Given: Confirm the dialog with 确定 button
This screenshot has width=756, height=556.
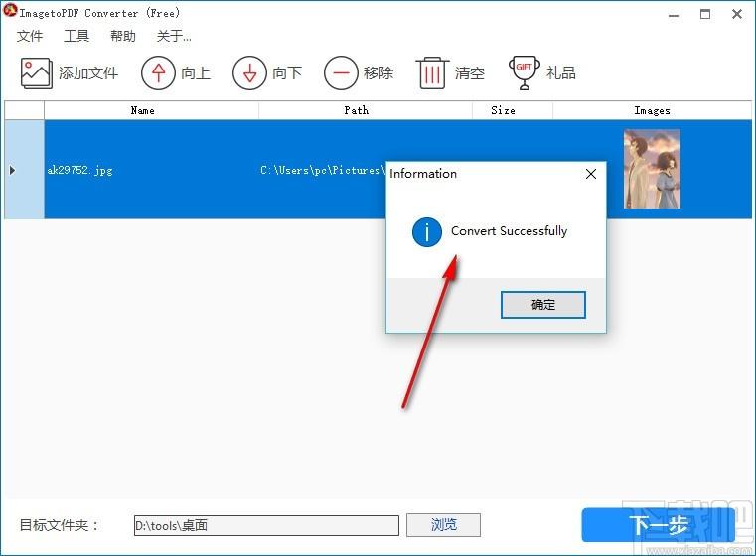Looking at the screenshot, I should pyautogui.click(x=542, y=305).
